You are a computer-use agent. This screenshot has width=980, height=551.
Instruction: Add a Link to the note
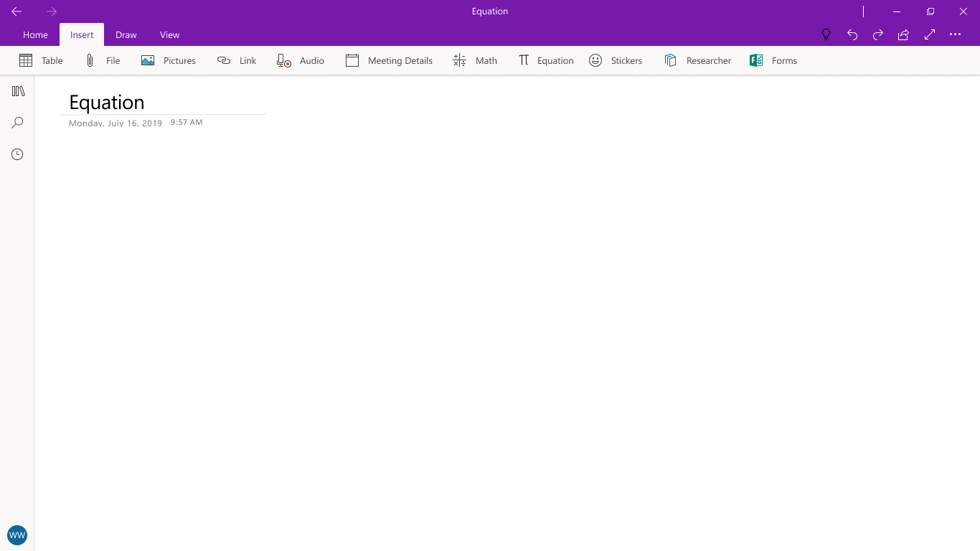point(237,61)
